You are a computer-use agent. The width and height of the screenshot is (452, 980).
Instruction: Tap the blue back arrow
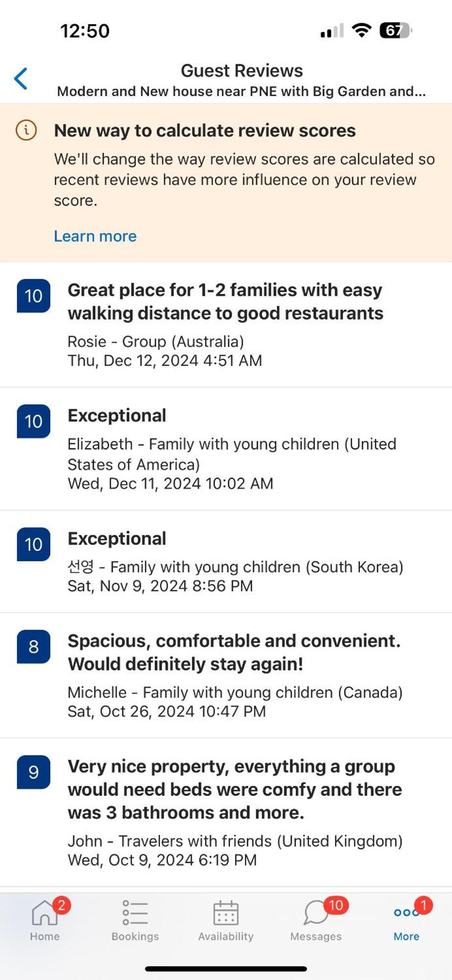(x=21, y=78)
